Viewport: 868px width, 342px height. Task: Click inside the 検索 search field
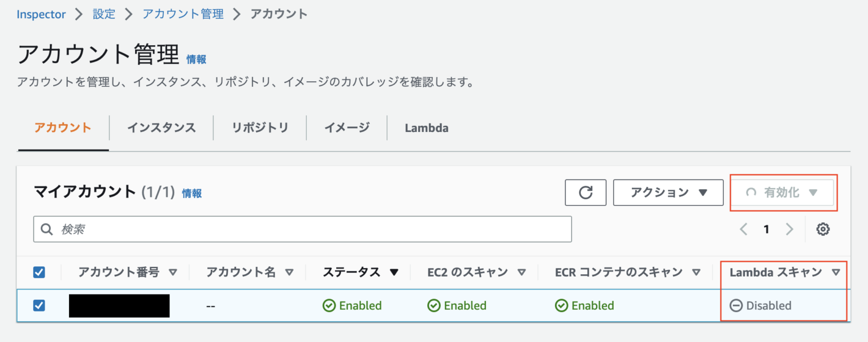(226, 229)
